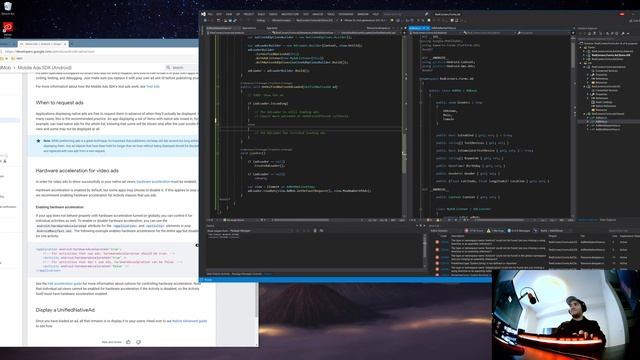Collapse the last project node in Solution Explorer
This screenshot has height=360, width=640.
(x=584, y=114)
